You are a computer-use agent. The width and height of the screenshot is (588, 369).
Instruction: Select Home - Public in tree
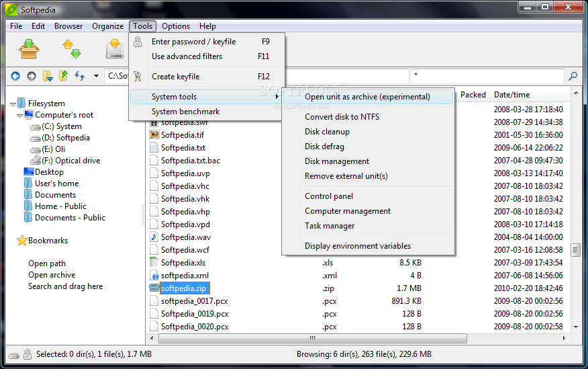pyautogui.click(x=60, y=206)
